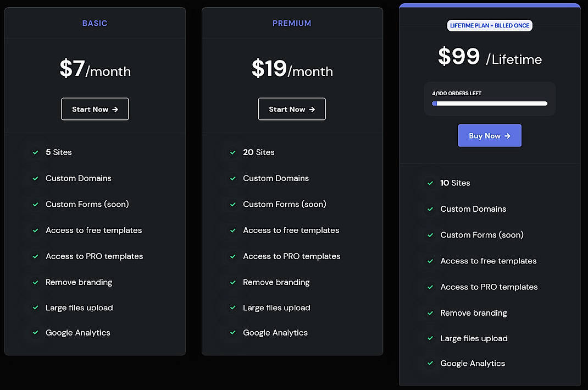Click the LIFETIME PLAN – BILLED ONCE badge
Screen dimensions: 588x390
490,25
